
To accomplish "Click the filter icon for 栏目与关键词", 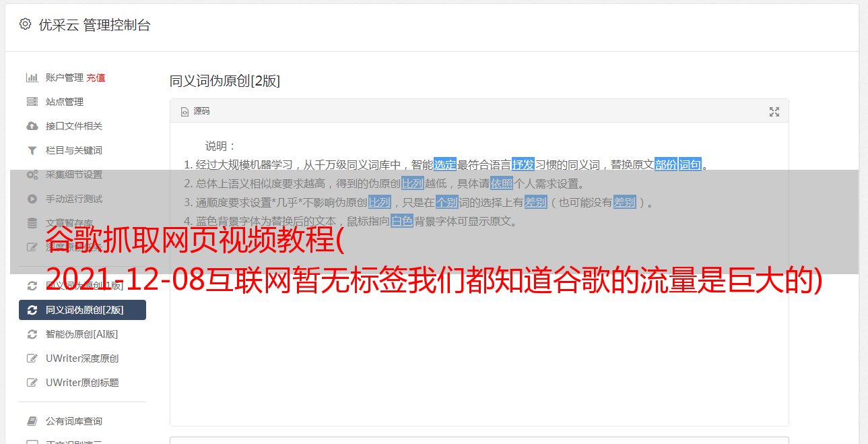I will point(32,150).
